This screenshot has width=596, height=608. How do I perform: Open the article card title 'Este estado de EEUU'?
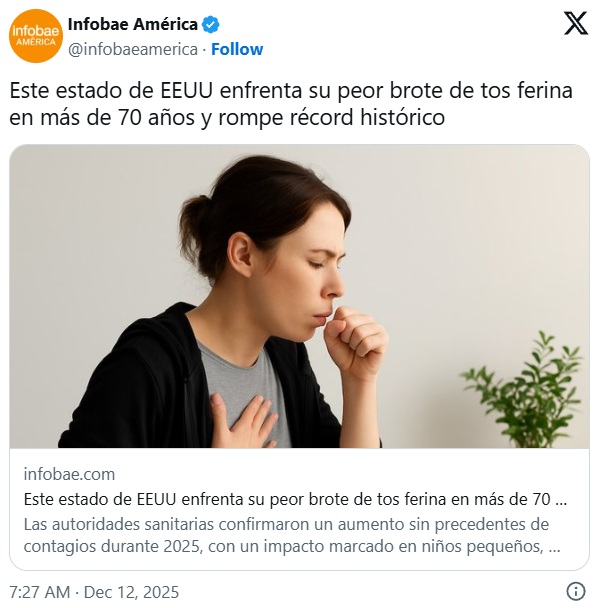[x=295, y=499]
